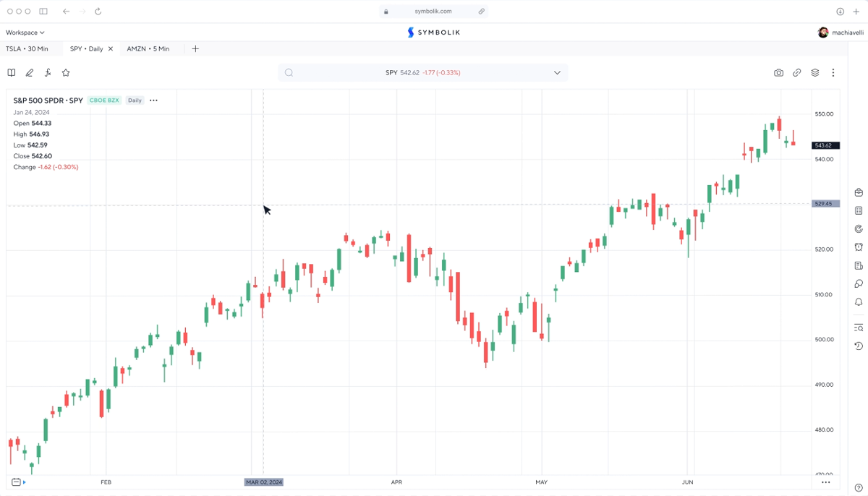The width and height of the screenshot is (868, 496).
Task: Add SPY to favorites with star
Action: tap(66, 72)
